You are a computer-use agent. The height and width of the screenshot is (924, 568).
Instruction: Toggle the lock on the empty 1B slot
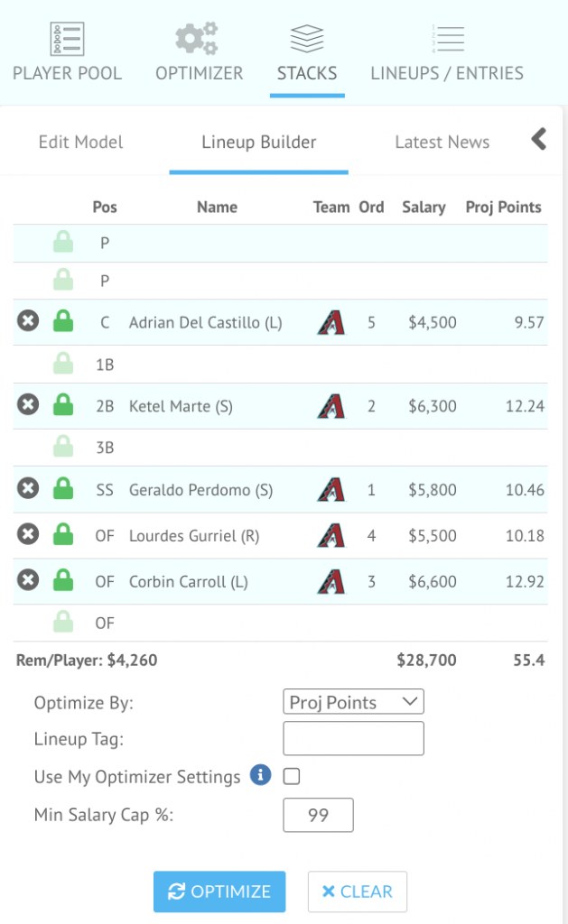point(62,363)
